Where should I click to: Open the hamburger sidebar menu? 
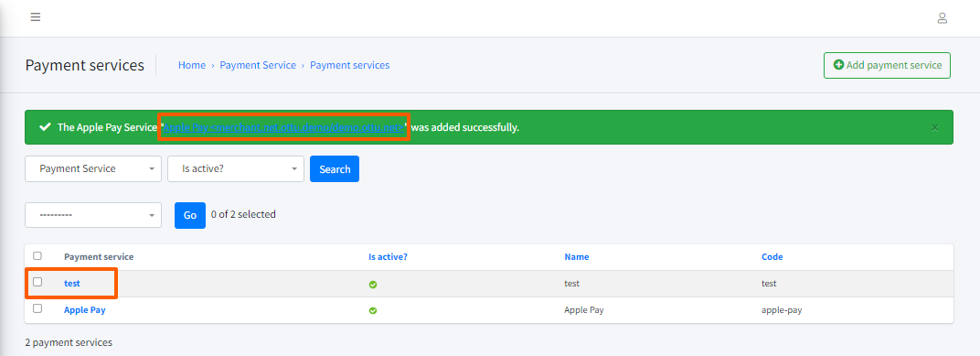click(x=36, y=16)
